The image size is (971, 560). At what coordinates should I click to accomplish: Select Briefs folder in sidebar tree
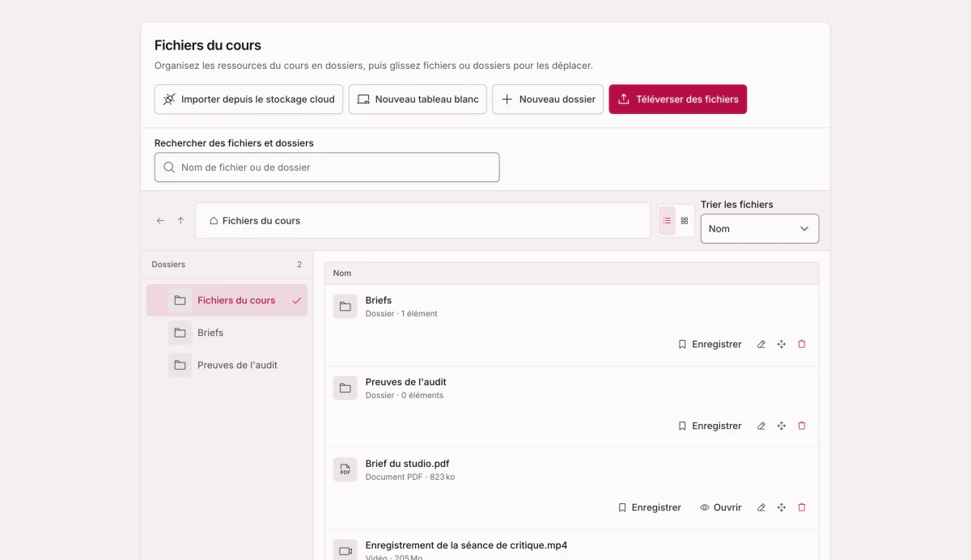tap(227, 333)
